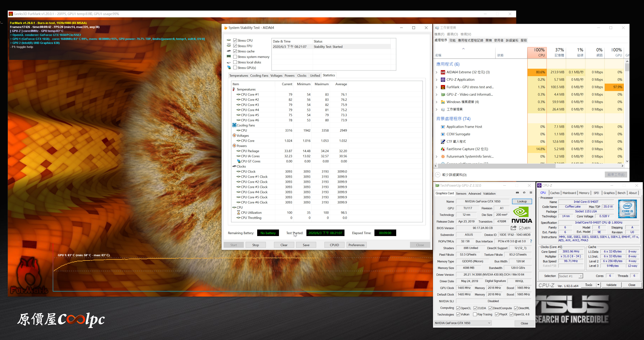The image size is (644, 340).
Task: Click the GPU-Z refresh icon
Action: pyautogui.click(x=524, y=192)
